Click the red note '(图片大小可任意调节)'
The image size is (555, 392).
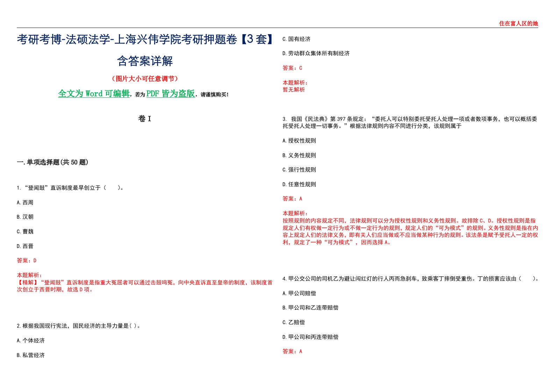click(145, 79)
